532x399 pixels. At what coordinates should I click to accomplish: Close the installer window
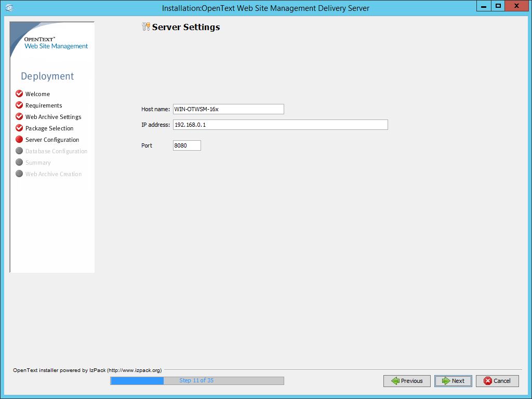[516, 6]
